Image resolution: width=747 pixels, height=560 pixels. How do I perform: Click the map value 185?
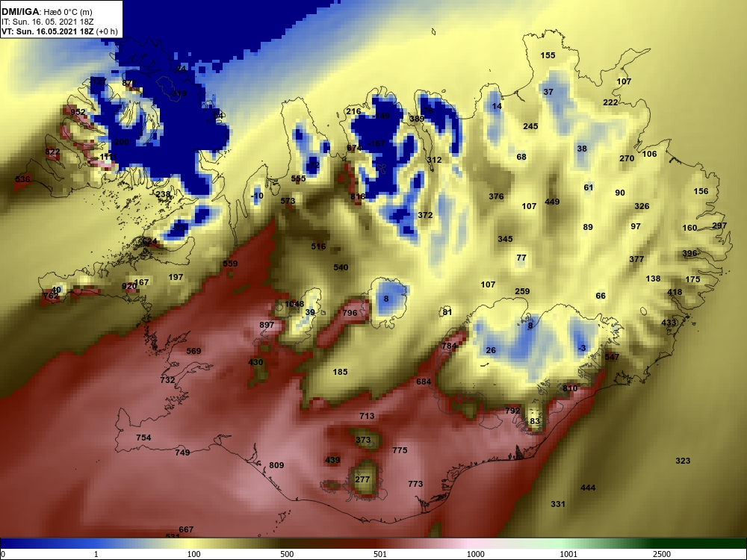tap(340, 372)
